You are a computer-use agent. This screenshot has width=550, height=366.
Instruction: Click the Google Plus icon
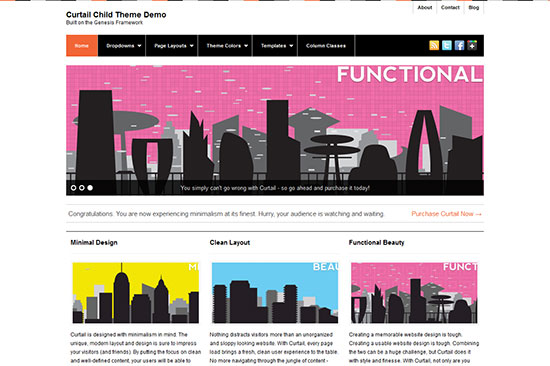click(472, 45)
